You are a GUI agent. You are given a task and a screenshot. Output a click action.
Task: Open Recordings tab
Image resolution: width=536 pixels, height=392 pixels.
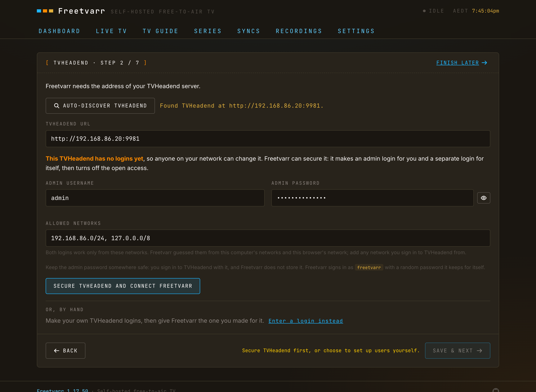pos(299,31)
